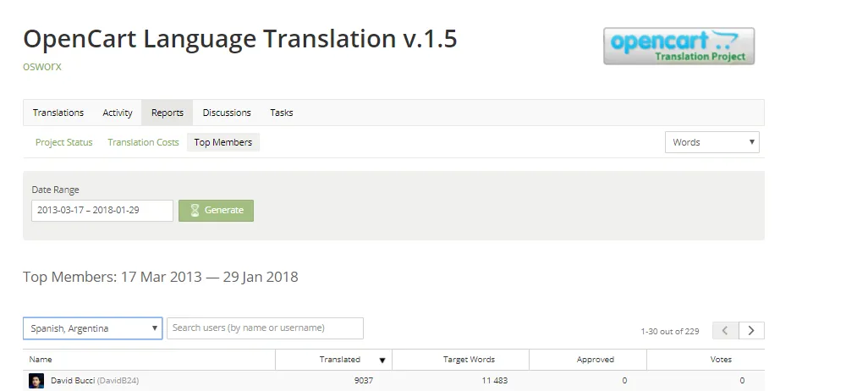Open the osworx owner link
This screenshot has width=868, height=391.
(42, 67)
